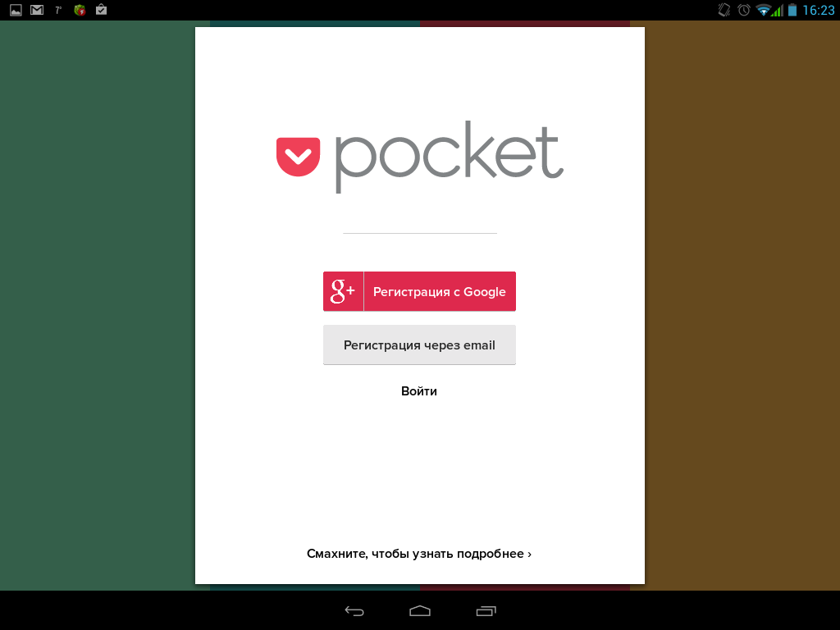The image size is (840, 630).
Task: Tap "Смахните, чтобы узнать подробнее" link
Action: point(419,554)
